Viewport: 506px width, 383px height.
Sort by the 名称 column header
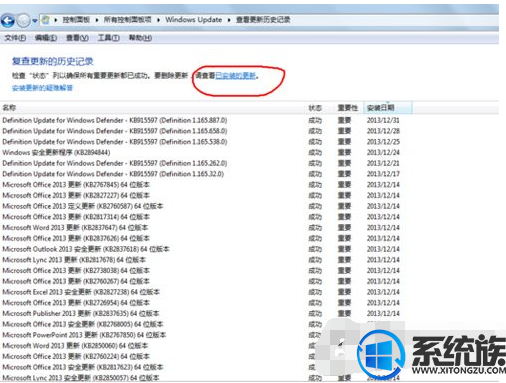[153, 108]
